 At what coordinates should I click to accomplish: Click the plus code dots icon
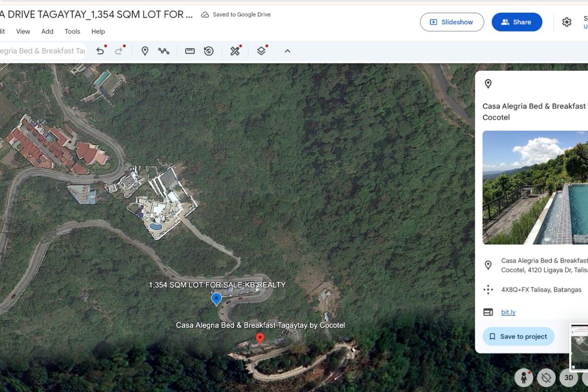(x=488, y=289)
